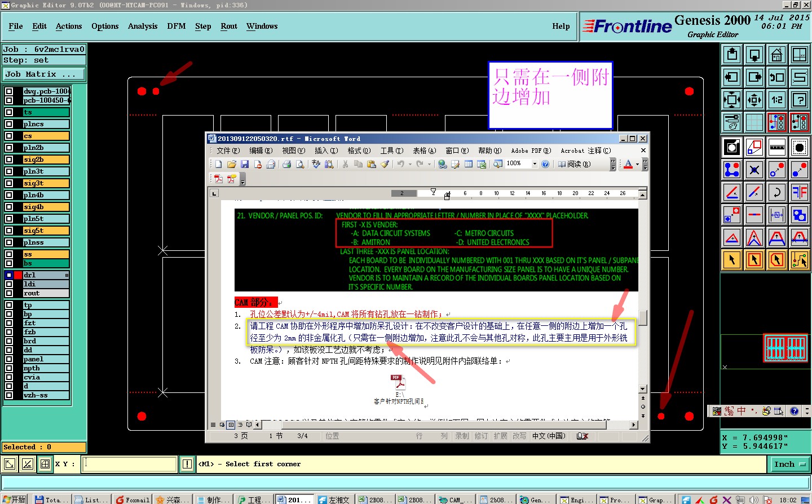
Task: Click the blue connected pads tool icon
Action: pyautogui.click(x=732, y=170)
